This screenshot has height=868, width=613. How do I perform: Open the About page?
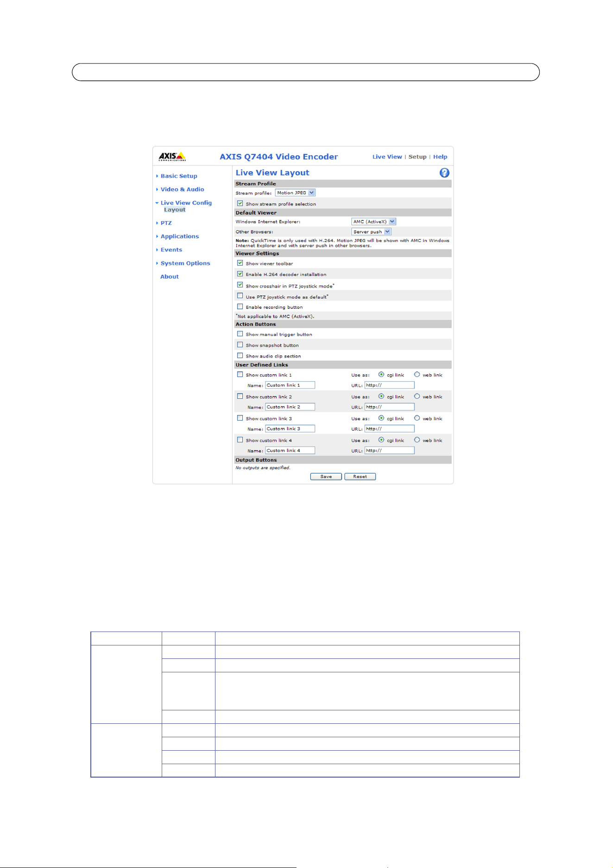click(x=170, y=277)
